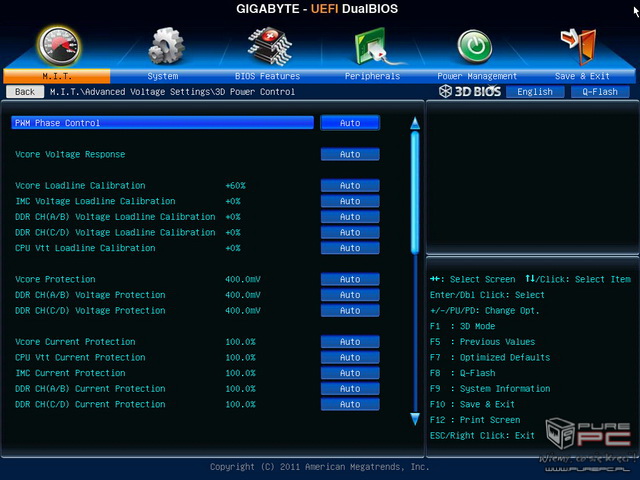
Task: Select the PWM Phase Control row
Action: point(162,123)
